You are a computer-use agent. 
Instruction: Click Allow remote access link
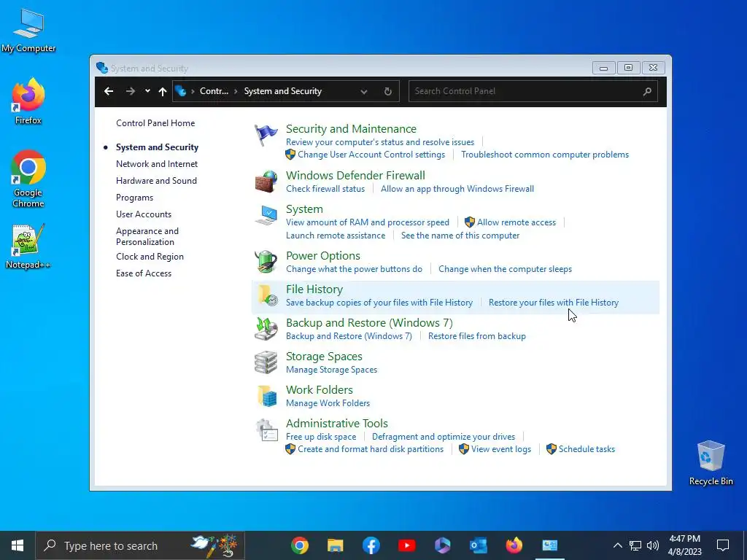click(516, 222)
